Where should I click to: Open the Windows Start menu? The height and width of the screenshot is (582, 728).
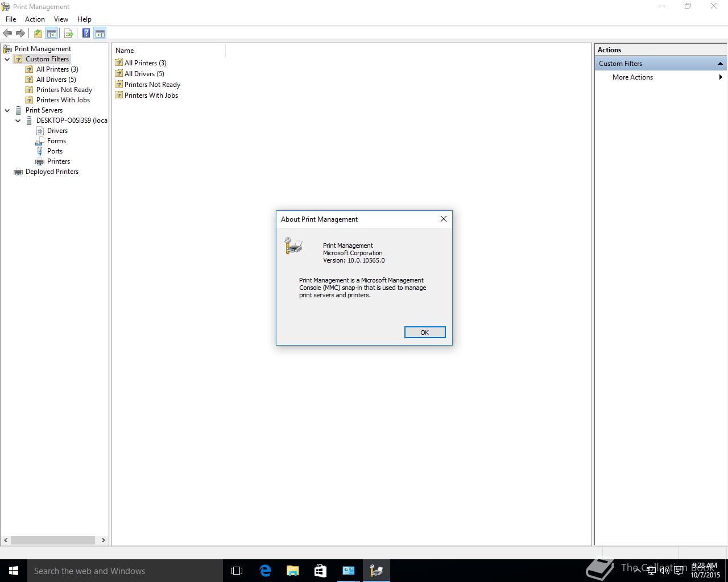tap(14, 571)
